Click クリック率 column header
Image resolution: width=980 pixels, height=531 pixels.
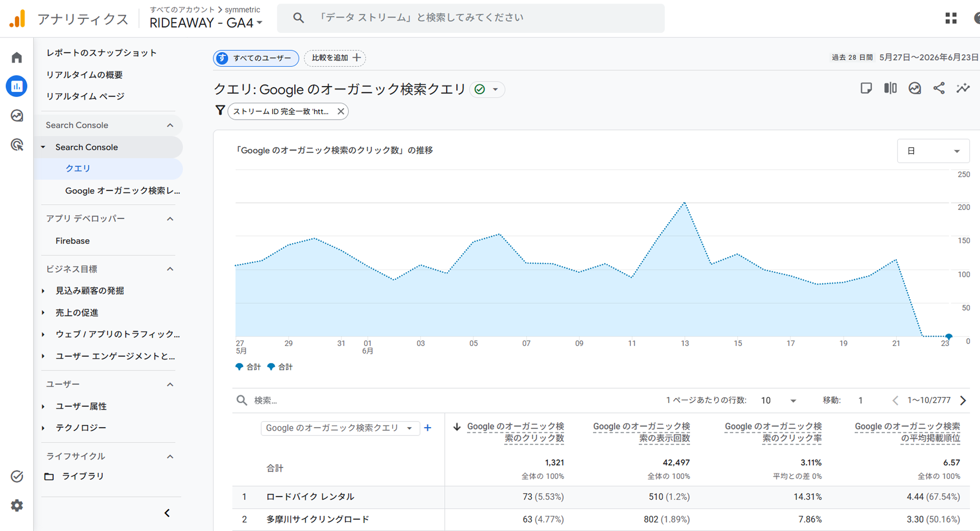773,432
